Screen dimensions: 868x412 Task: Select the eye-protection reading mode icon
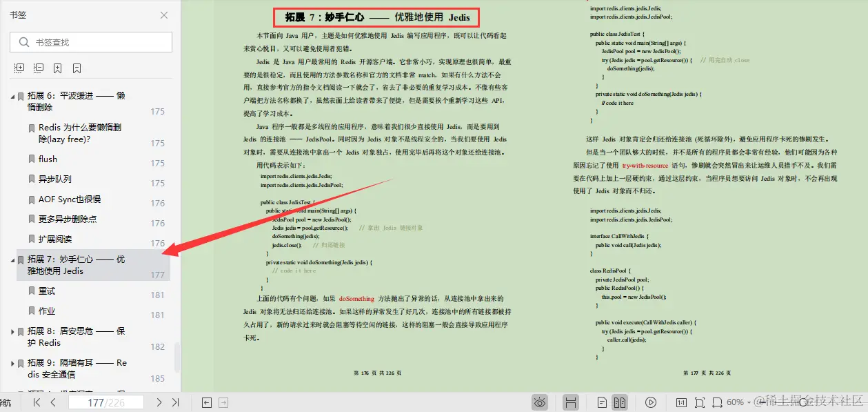(x=539, y=402)
